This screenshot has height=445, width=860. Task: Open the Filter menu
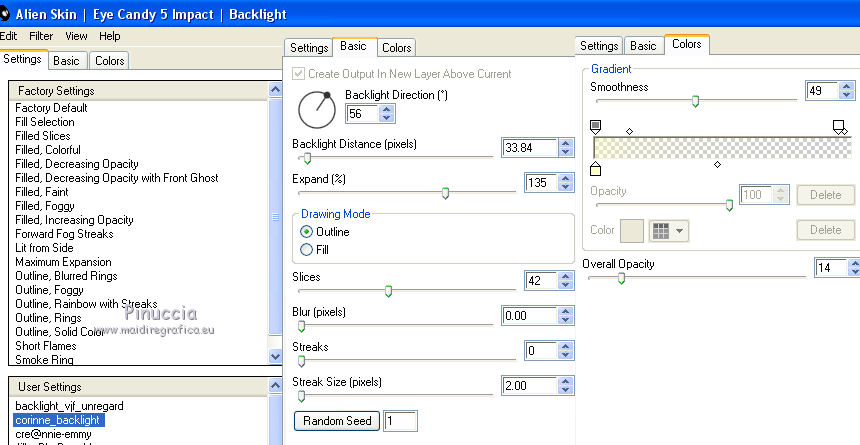point(41,36)
